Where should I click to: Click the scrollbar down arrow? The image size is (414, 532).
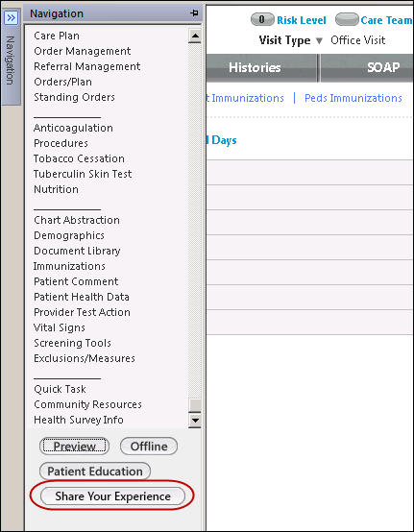coord(195,421)
